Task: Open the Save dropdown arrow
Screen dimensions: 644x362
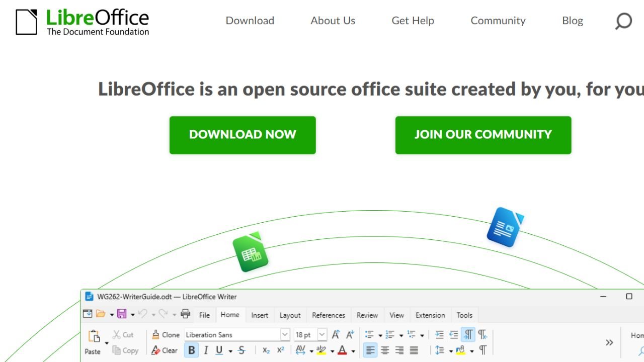Action: pos(132,315)
